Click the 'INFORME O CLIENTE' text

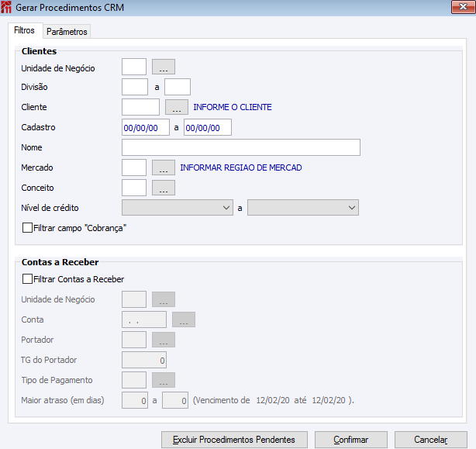coord(233,107)
